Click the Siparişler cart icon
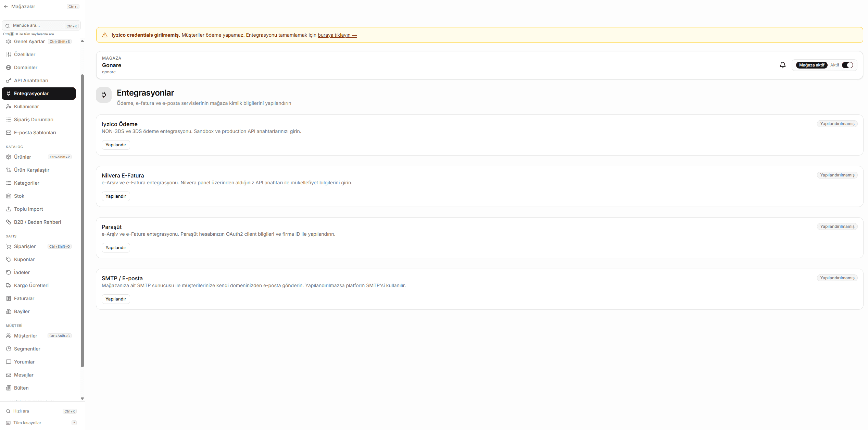 [9, 246]
